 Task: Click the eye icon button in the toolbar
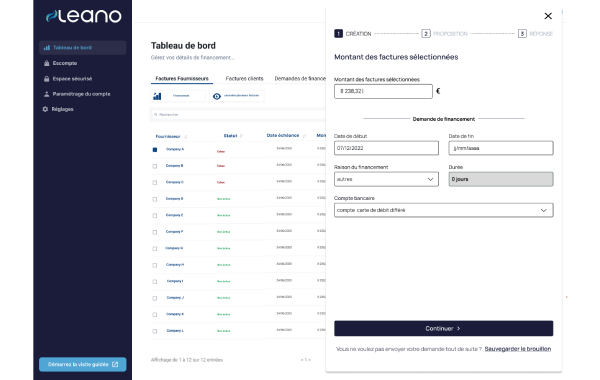[236, 96]
